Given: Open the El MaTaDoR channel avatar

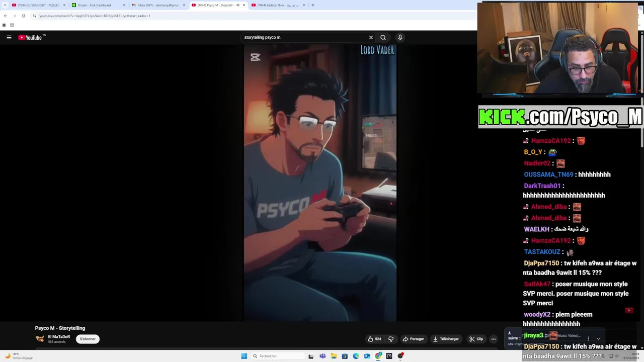Looking at the screenshot, I should click(40, 339).
